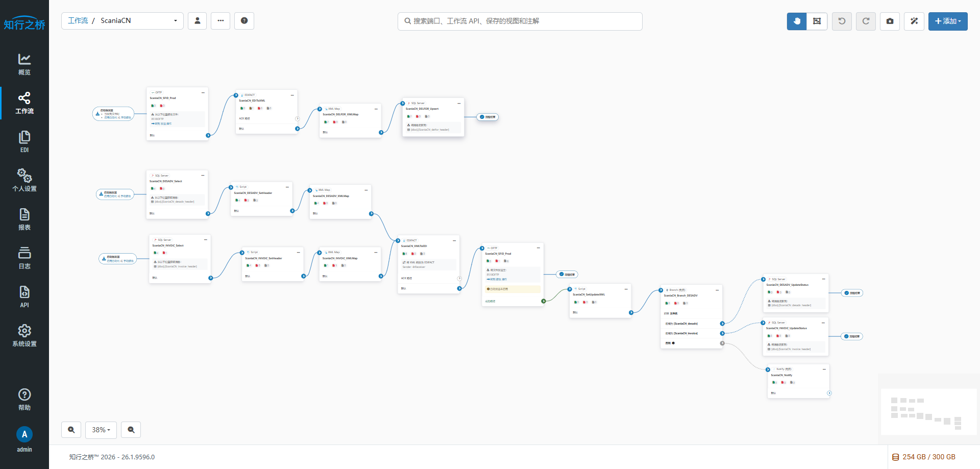Click end-of-flow pill after ScaniaCN_DESADV_UpdateStatus
Screen dimensions: 980x469
(852, 293)
